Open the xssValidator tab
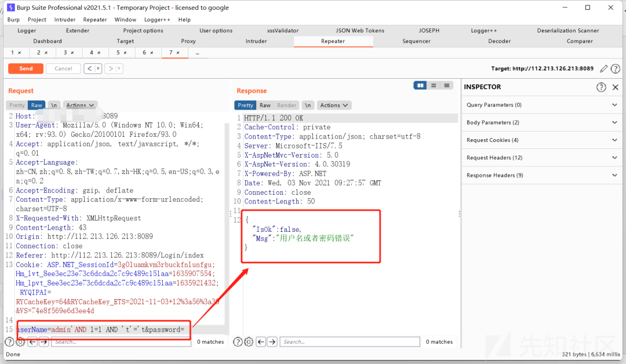 tap(283, 30)
